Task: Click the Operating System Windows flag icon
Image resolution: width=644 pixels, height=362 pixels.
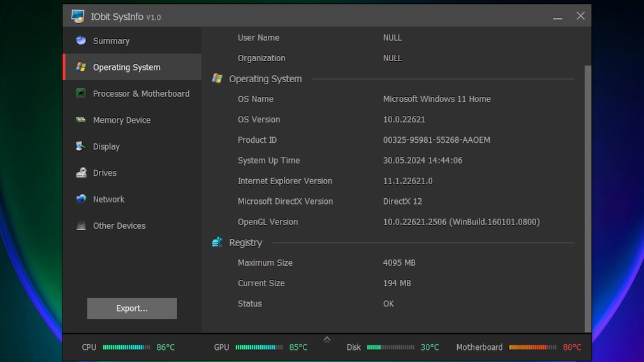Action: tap(81, 67)
